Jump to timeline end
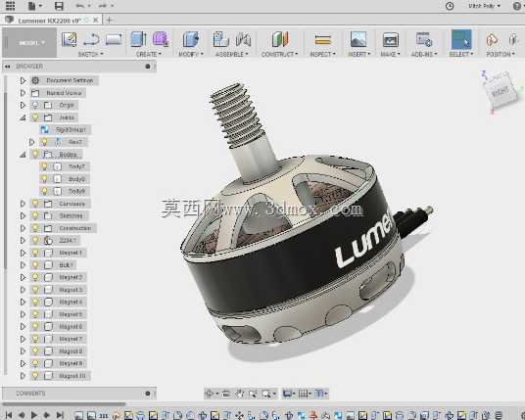The image size is (525, 420). pos(60,415)
